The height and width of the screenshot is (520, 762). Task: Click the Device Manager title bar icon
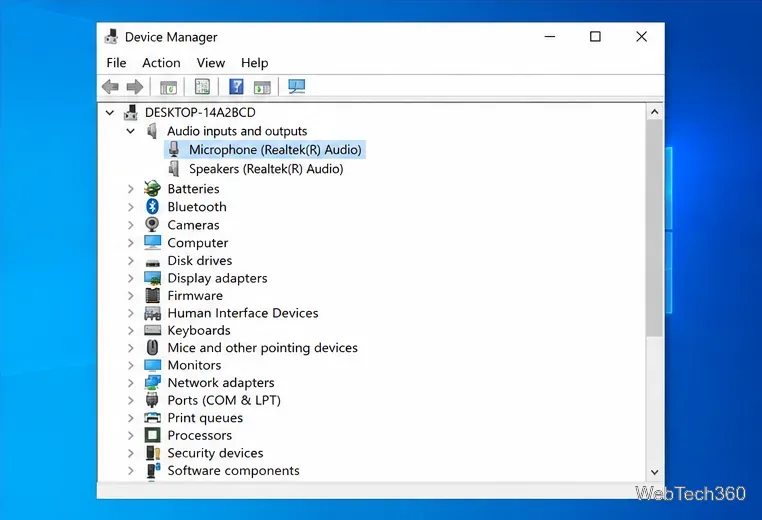[x=111, y=37]
